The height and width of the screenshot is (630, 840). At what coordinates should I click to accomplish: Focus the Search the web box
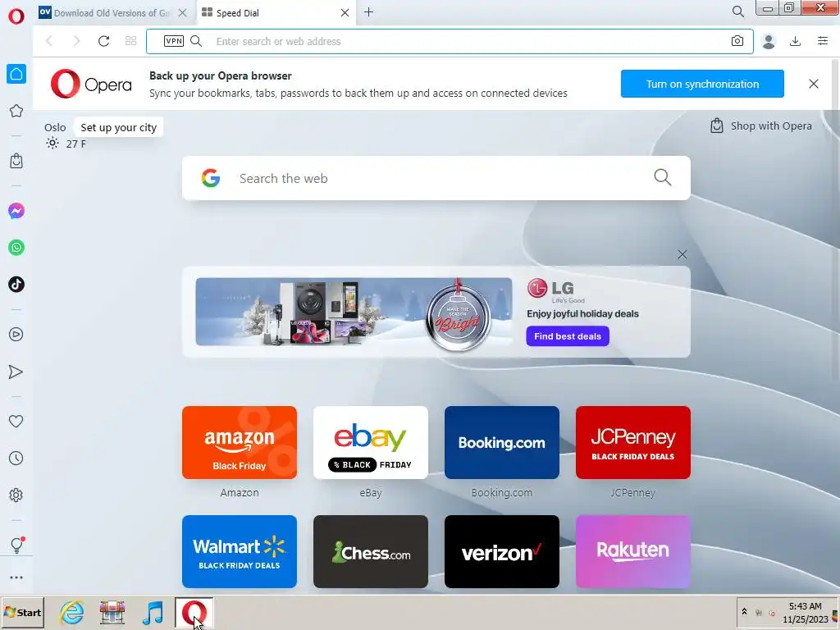point(436,178)
